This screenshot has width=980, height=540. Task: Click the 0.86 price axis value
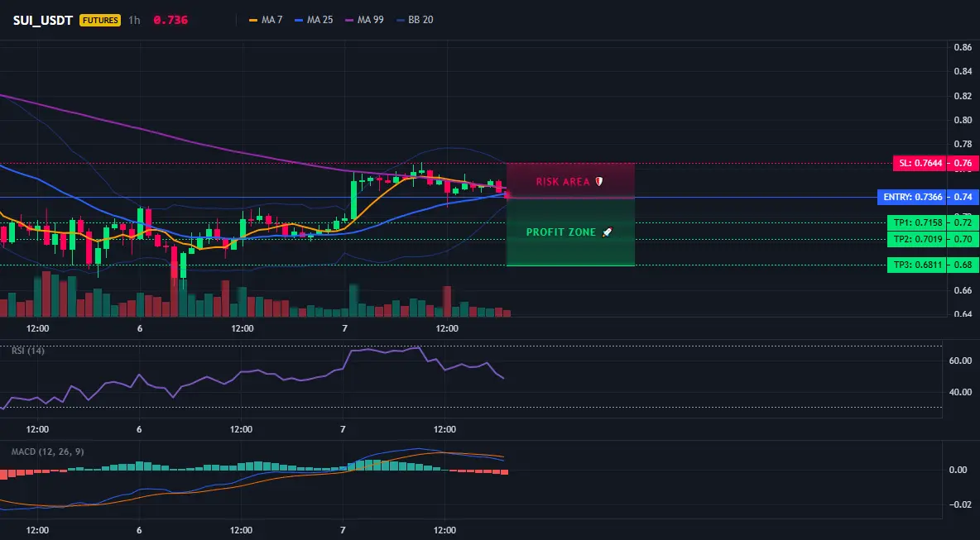(963, 47)
